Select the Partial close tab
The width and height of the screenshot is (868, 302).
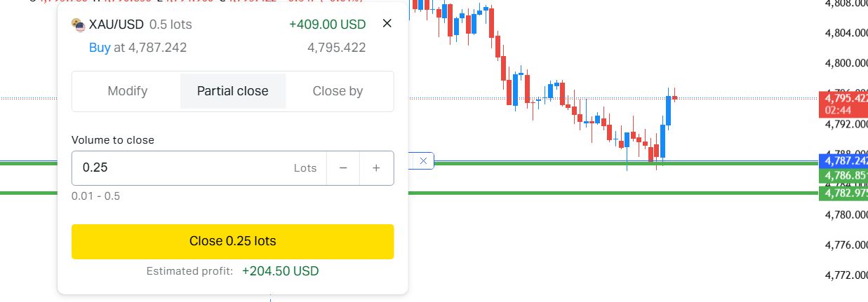[232, 91]
